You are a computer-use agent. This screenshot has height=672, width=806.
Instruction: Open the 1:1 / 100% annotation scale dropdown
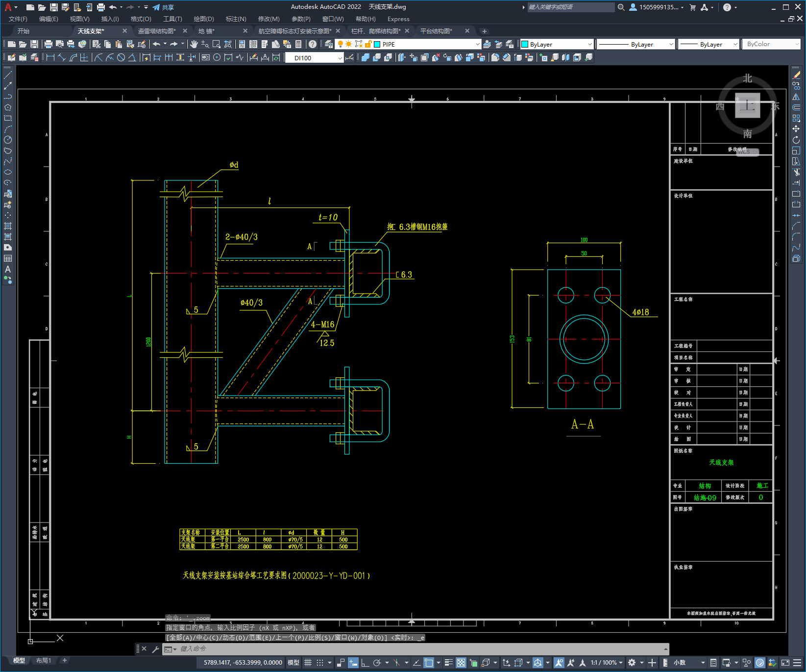pos(607,663)
